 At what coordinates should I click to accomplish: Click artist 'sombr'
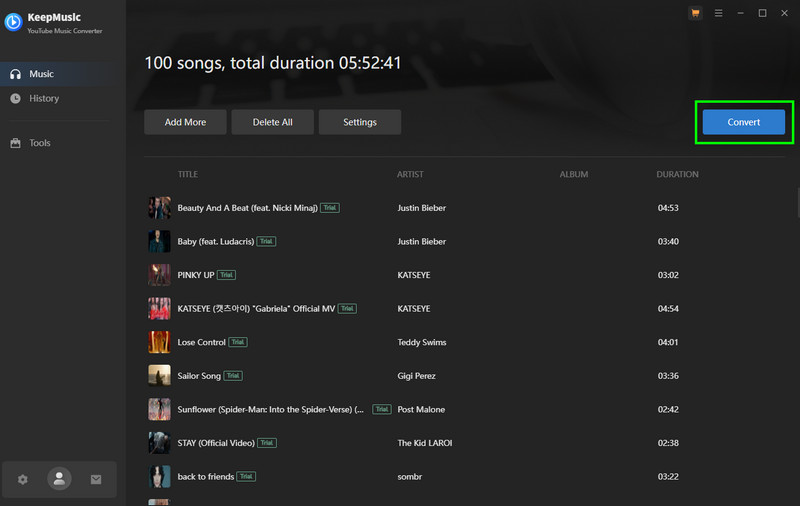(410, 476)
